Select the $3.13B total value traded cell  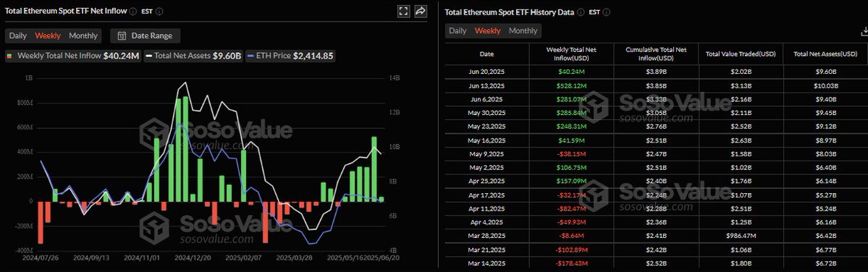pyautogui.click(x=741, y=85)
